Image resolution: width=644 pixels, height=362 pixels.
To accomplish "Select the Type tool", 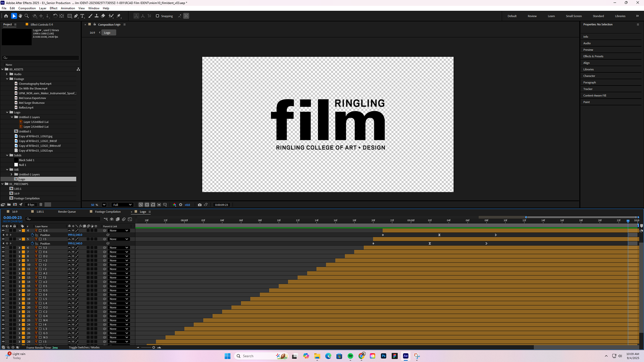I will point(83,16).
